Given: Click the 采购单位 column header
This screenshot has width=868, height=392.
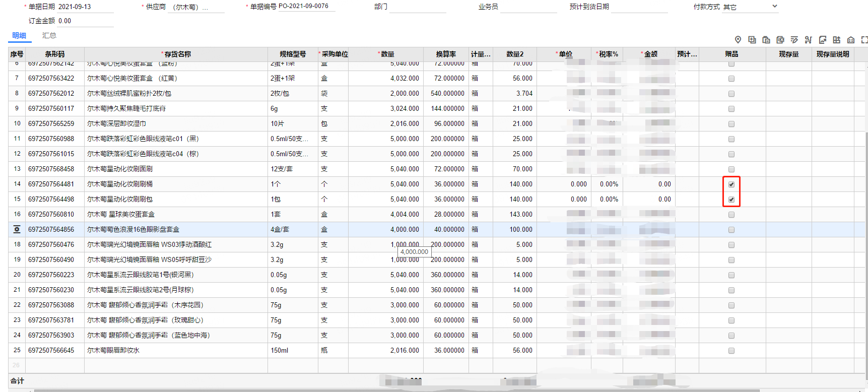Looking at the screenshot, I should [x=333, y=54].
